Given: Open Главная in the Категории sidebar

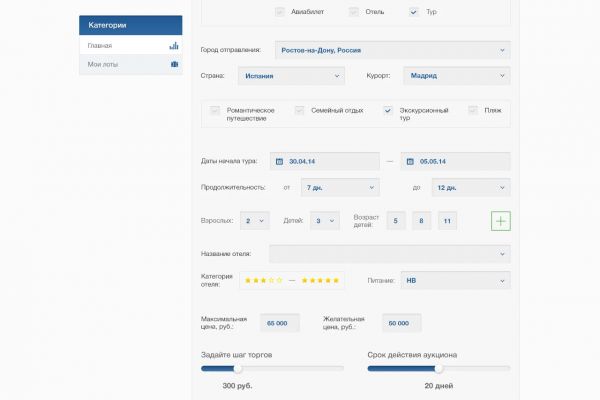Looking at the screenshot, I should (130, 46).
